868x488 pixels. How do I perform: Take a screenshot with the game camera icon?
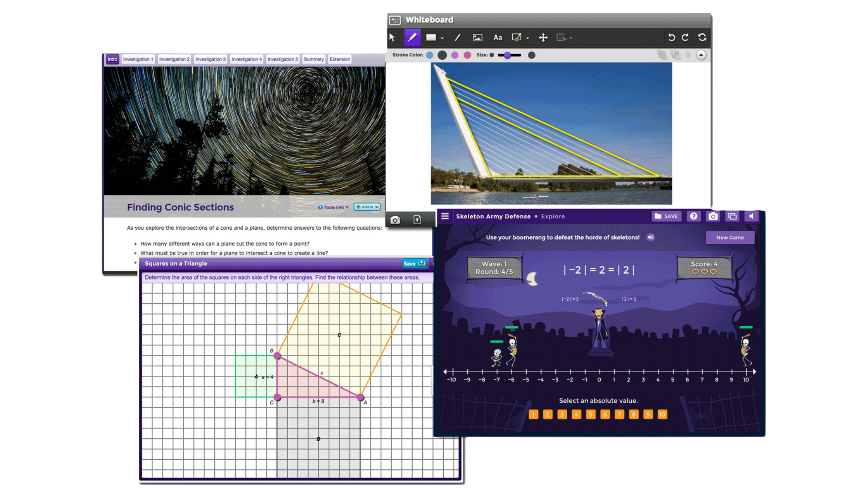(713, 217)
